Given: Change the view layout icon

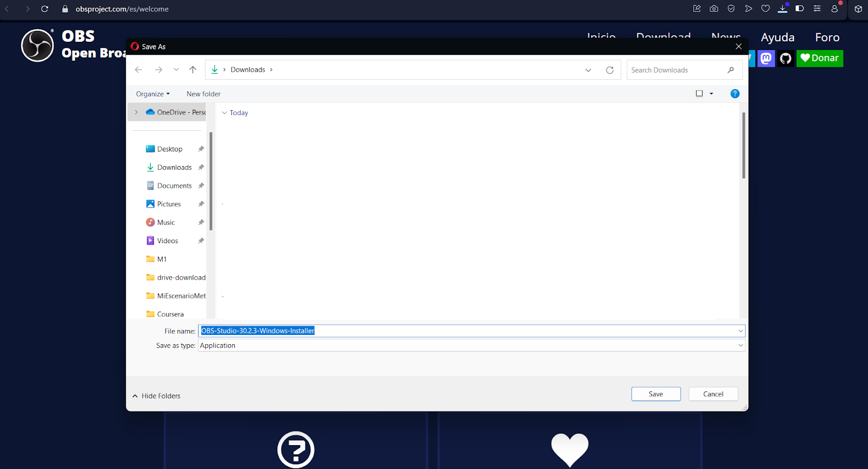Looking at the screenshot, I should [699, 93].
